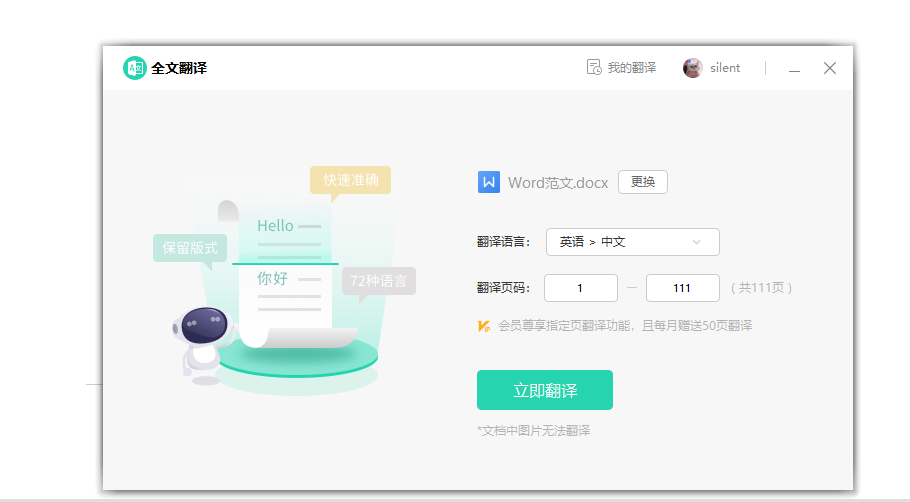Click the 翻译语言 label
The width and height of the screenshot is (910, 502).
503,242
